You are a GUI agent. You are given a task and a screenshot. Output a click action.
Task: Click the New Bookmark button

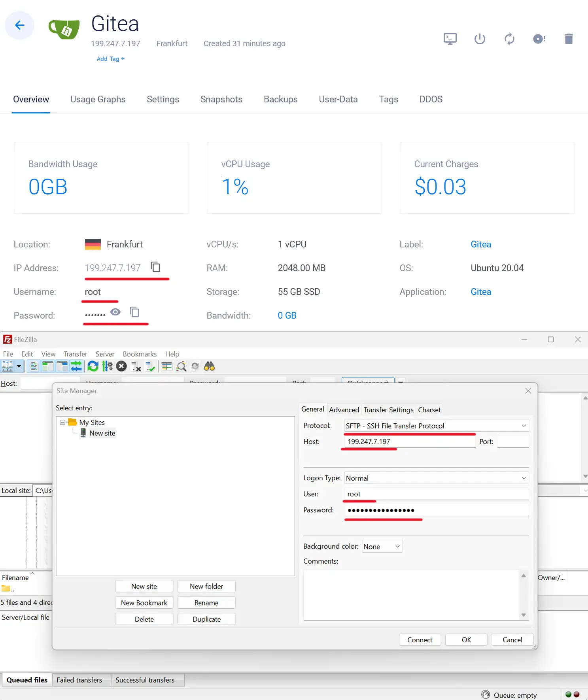(x=144, y=603)
